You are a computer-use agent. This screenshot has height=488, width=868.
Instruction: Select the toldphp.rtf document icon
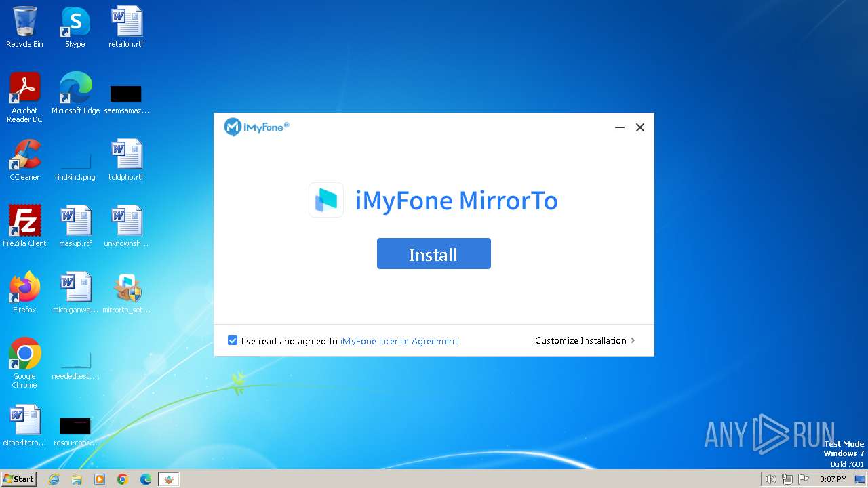[126, 160]
